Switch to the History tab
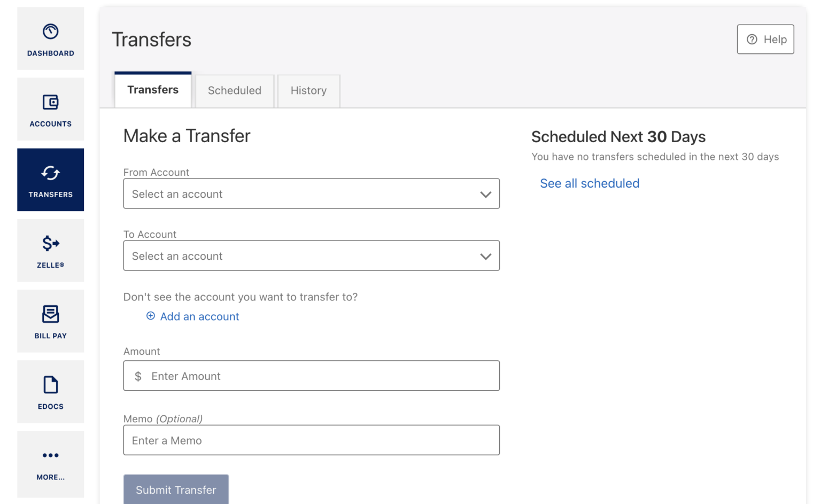Image resolution: width=821 pixels, height=504 pixels. coord(308,91)
